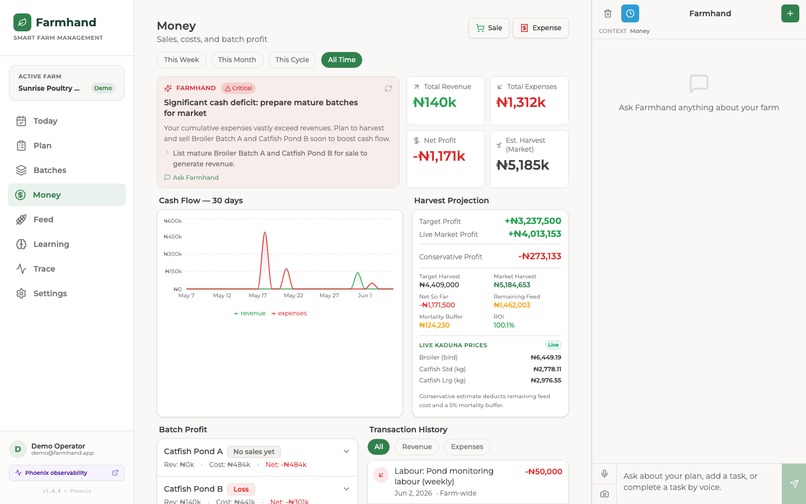Screen dimensions: 806x504
Task: Click the receipt icon on the Expense button
Action: pos(524,28)
